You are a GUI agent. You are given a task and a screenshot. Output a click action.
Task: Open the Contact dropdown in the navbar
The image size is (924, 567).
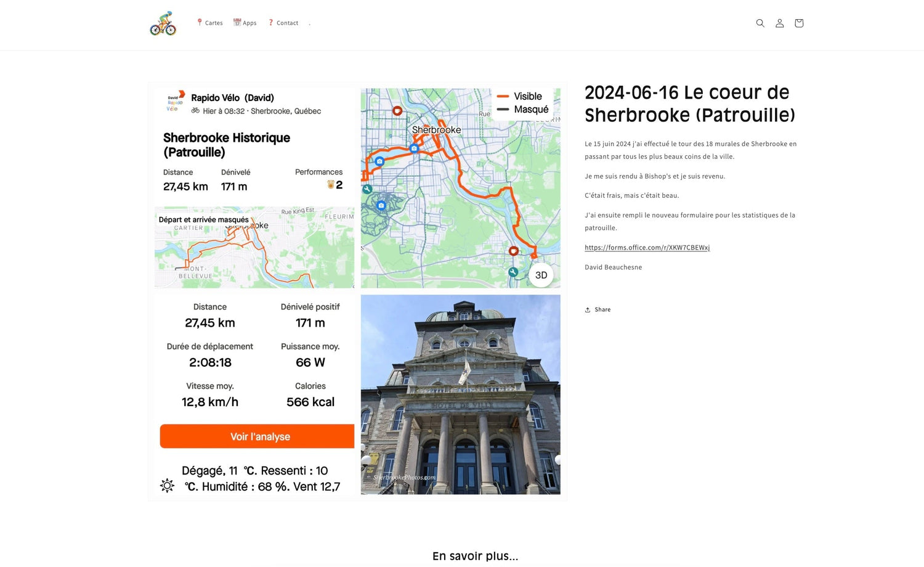pyautogui.click(x=283, y=23)
